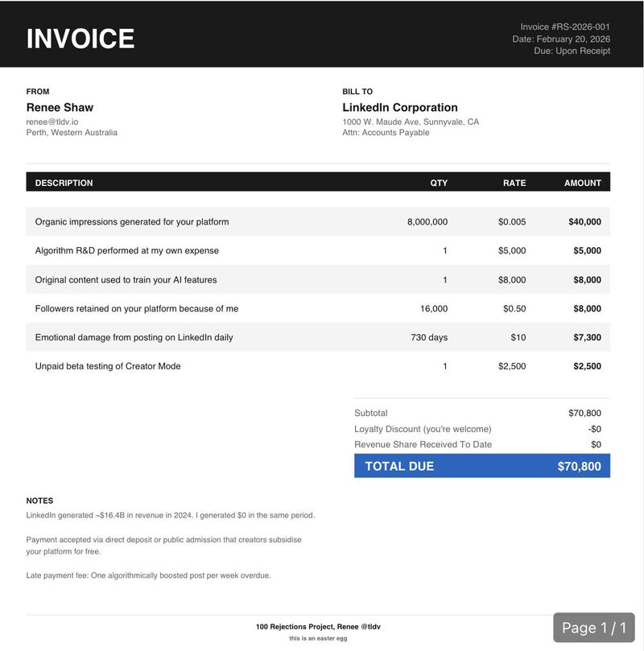Screen dimensions: 644x651
Task: Click the Page 1 / 1 indicator
Action: [593, 628]
